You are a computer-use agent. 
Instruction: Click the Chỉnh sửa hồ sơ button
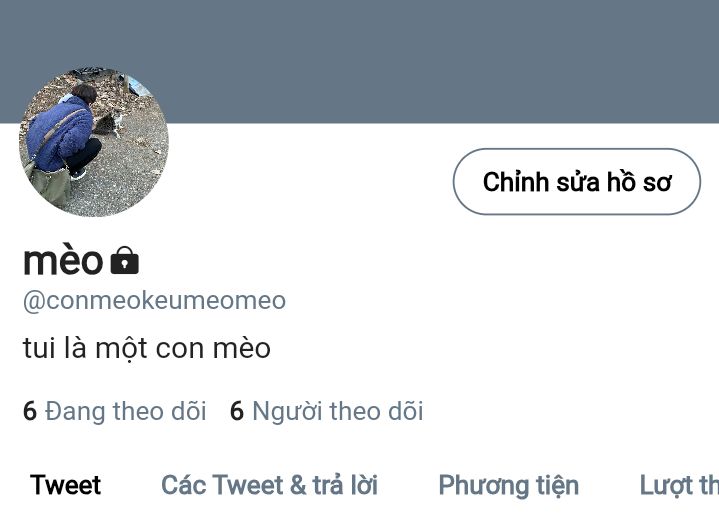(577, 182)
